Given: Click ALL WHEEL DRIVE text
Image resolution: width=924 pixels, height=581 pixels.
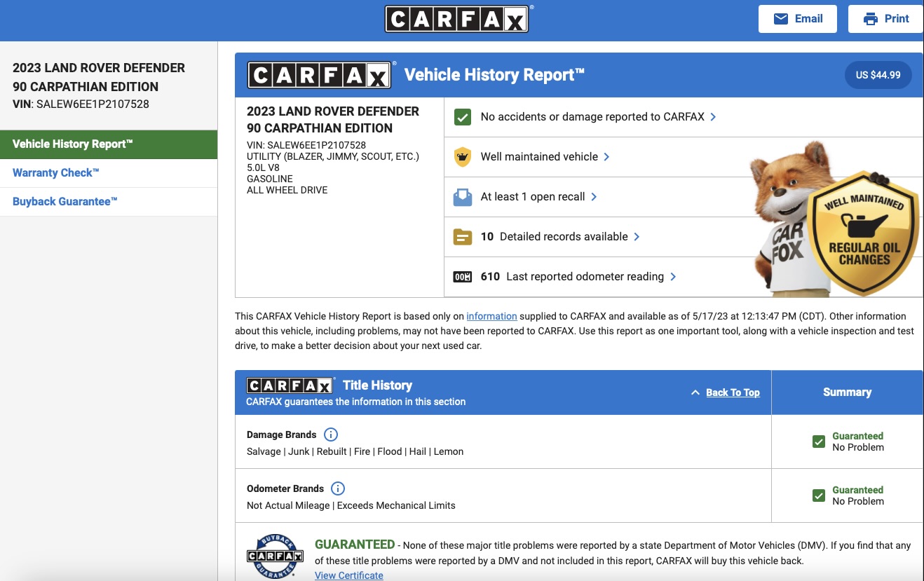Looking at the screenshot, I should (287, 190).
